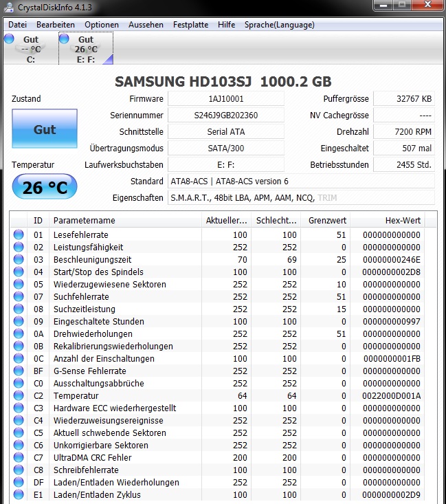The height and width of the screenshot is (504, 446).
Task: Click the blue Gut health status button
Action: pyautogui.click(x=45, y=129)
